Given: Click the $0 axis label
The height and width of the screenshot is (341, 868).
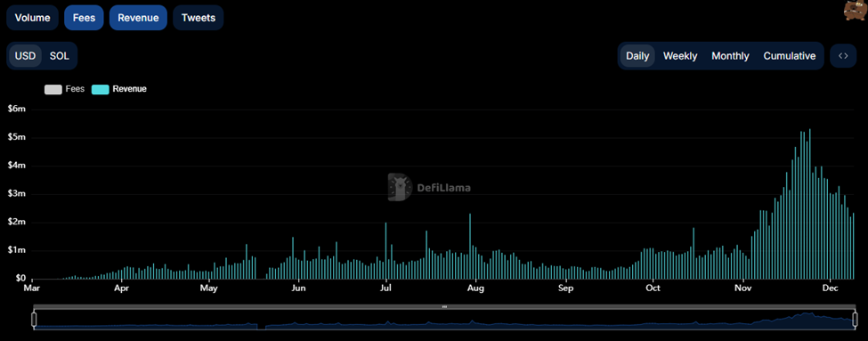Looking at the screenshot, I should point(21,279).
